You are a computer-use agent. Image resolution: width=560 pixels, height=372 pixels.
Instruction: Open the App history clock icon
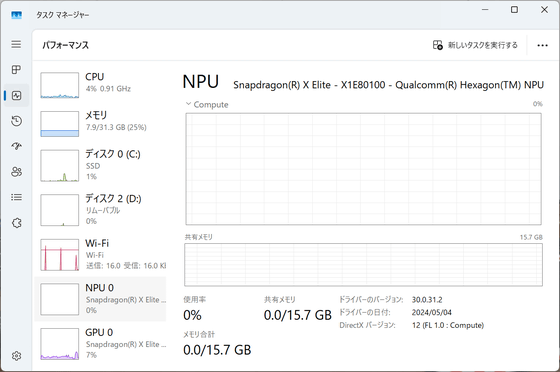pos(16,121)
